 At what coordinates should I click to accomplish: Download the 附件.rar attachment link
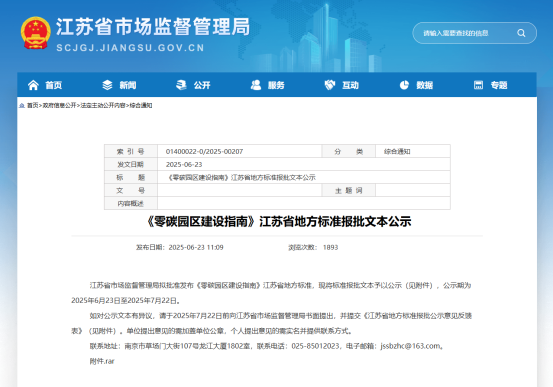tap(102, 361)
